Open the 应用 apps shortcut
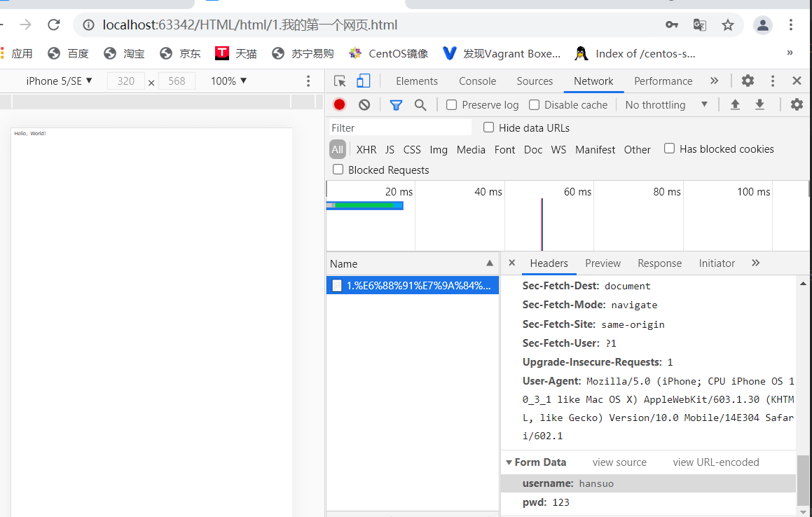 (x=17, y=53)
